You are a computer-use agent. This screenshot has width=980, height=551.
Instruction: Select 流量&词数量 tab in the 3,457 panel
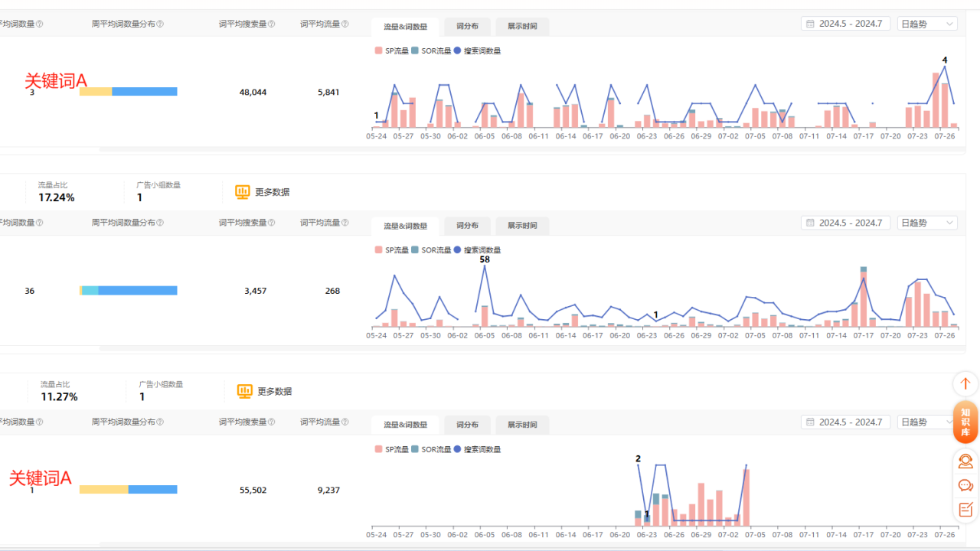405,226
